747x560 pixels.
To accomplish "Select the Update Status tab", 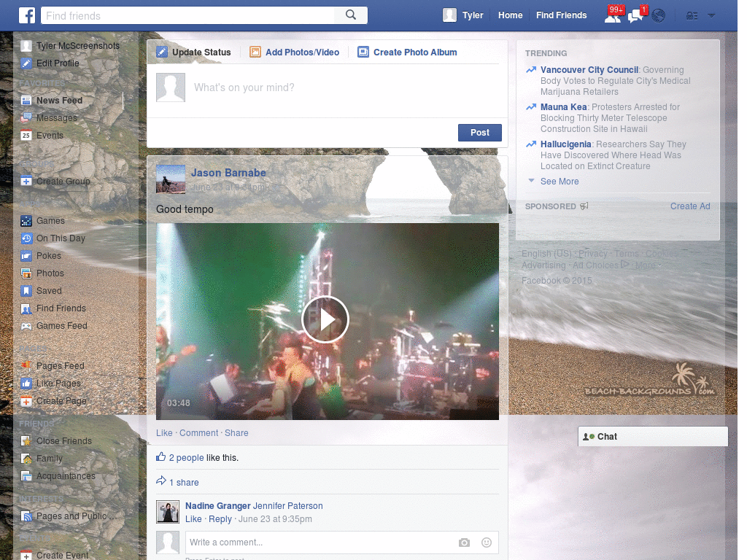I will (x=194, y=52).
